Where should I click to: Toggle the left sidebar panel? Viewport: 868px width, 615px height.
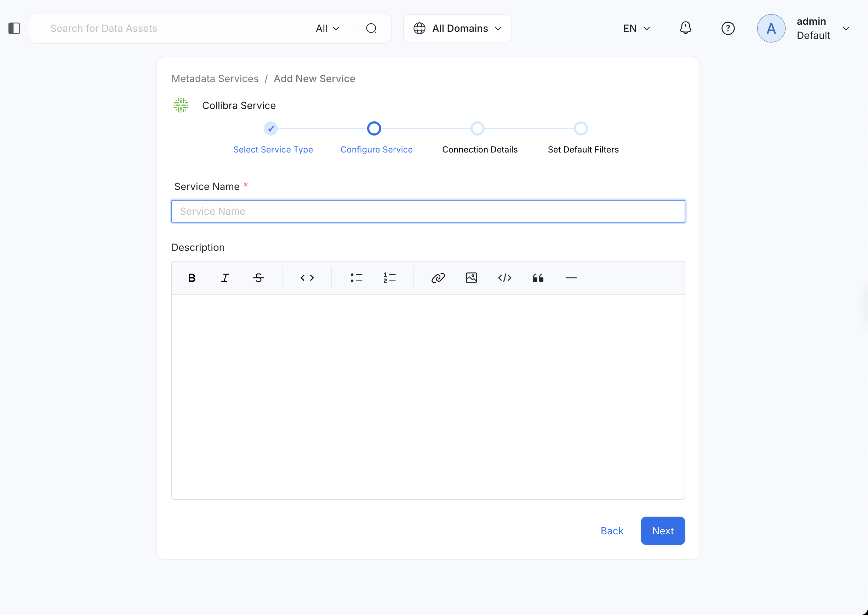click(14, 28)
